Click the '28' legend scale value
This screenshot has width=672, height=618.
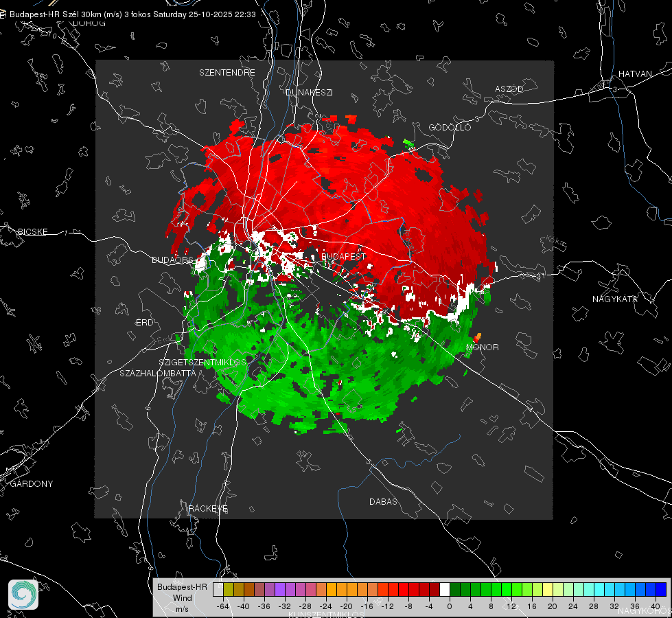(594, 606)
